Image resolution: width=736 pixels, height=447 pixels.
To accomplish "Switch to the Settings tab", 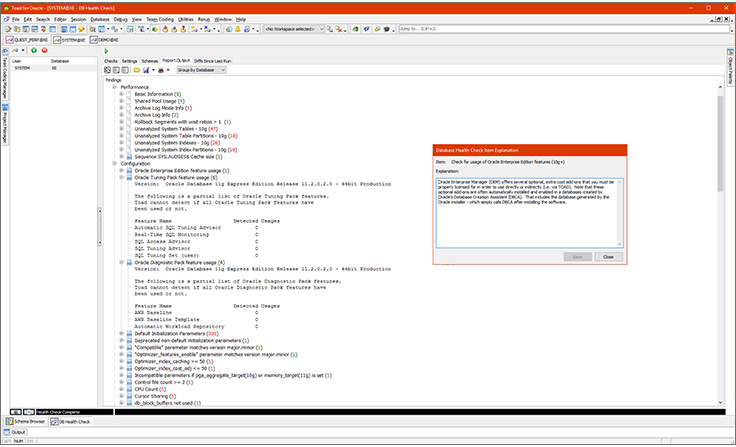I will [130, 61].
